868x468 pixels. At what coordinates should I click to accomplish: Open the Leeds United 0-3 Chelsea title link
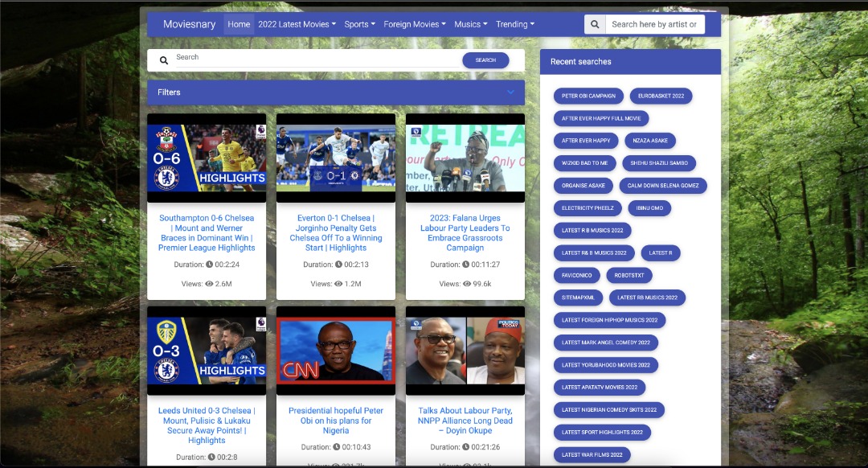pos(207,425)
